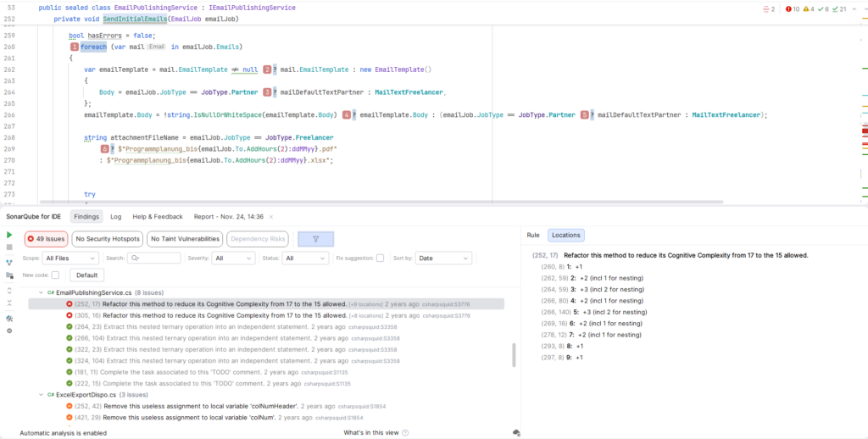Click the help icon beside What's in this view
The height and width of the screenshot is (439, 868).
coord(516,432)
